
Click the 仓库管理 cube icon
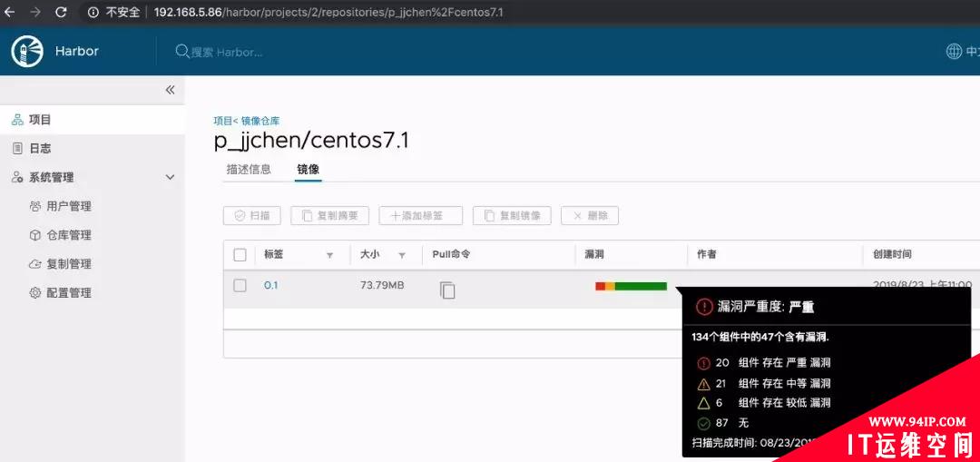point(35,235)
